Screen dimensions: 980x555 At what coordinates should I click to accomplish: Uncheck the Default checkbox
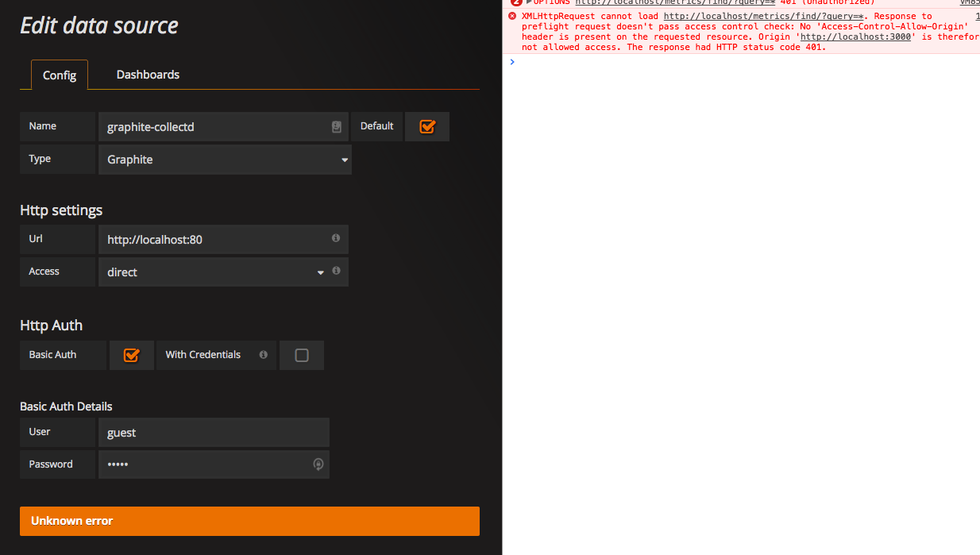coord(427,126)
